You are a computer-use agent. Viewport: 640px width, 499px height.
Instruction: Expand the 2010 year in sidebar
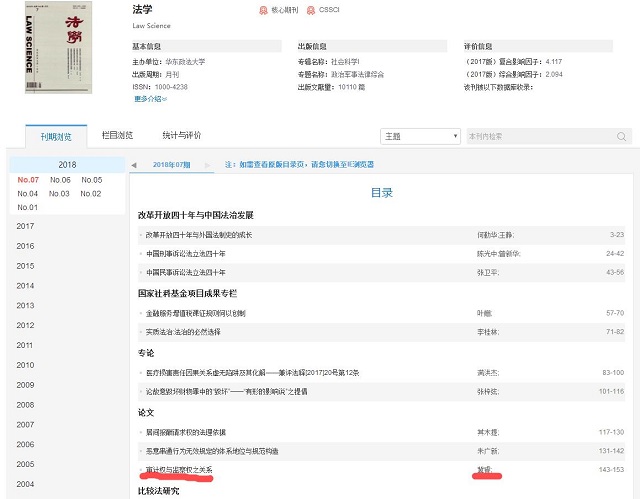point(25,366)
